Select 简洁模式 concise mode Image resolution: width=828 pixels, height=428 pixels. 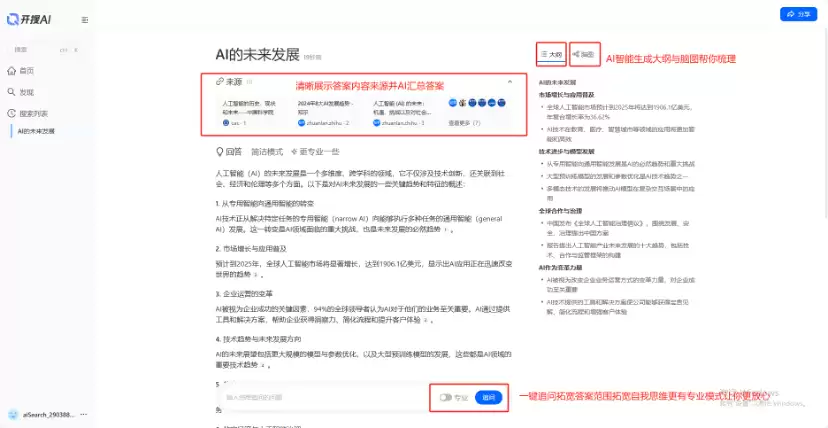(x=267, y=152)
